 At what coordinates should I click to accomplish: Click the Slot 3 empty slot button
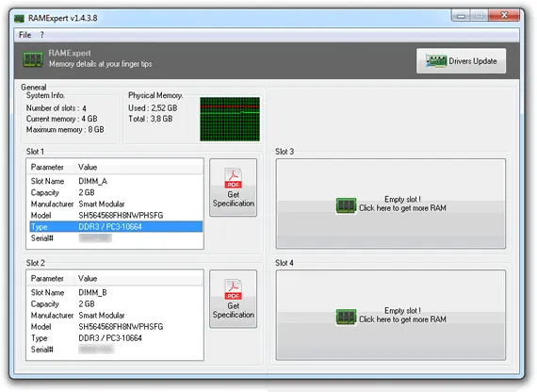point(391,204)
